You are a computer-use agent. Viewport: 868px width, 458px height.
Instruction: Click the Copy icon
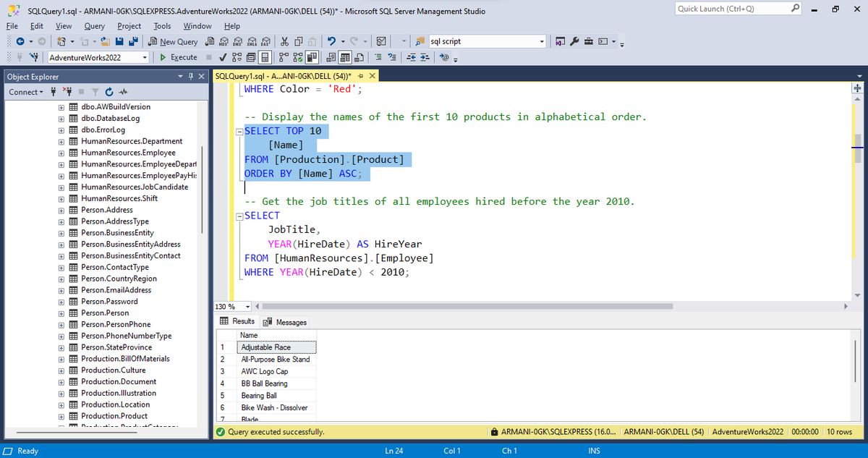point(299,41)
